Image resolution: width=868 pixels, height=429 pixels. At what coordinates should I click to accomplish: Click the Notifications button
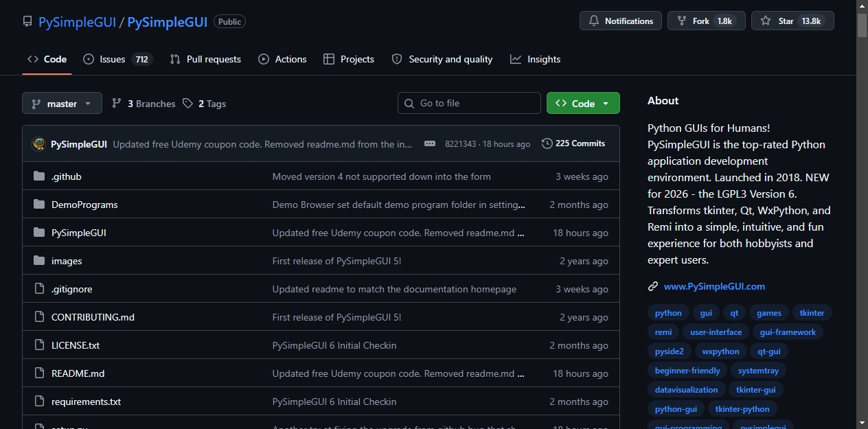coord(621,21)
